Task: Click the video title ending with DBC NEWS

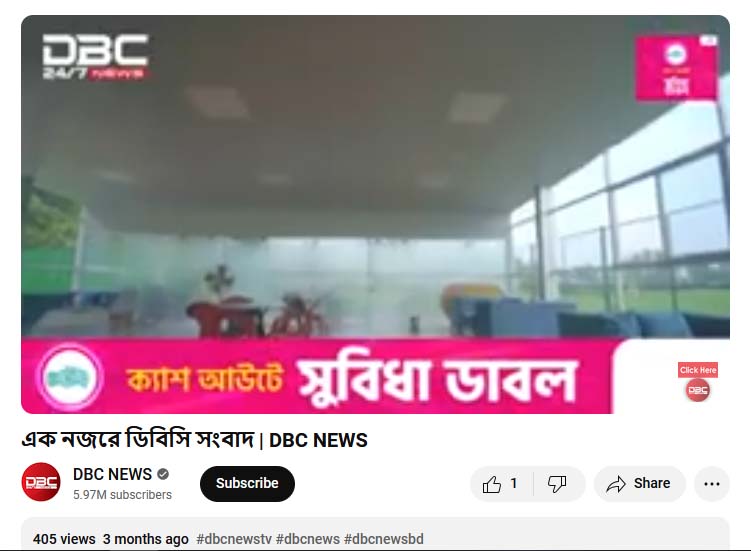Action: tap(194, 439)
